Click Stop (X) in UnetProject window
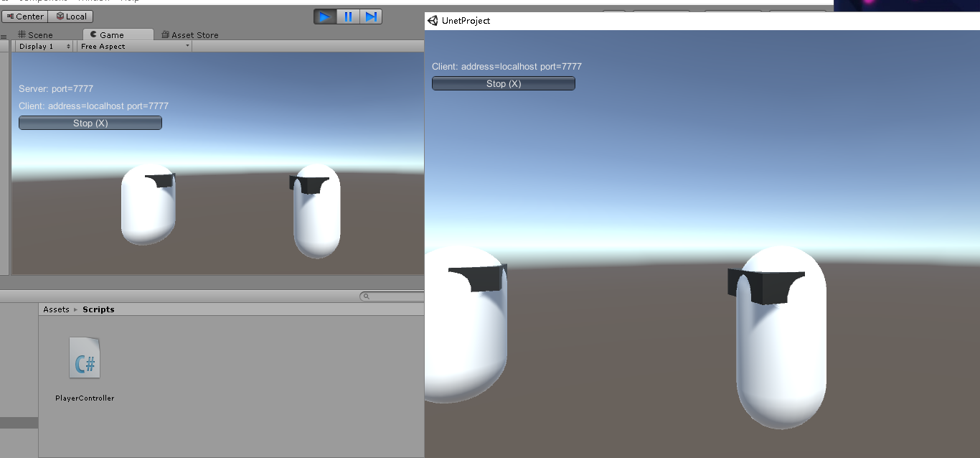This screenshot has height=458, width=980. pyautogui.click(x=504, y=83)
